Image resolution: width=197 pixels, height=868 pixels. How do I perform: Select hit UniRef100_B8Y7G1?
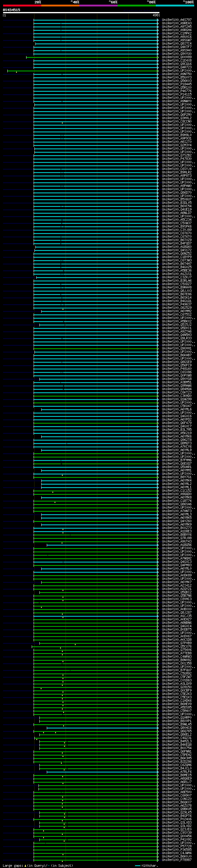(x=176, y=477)
